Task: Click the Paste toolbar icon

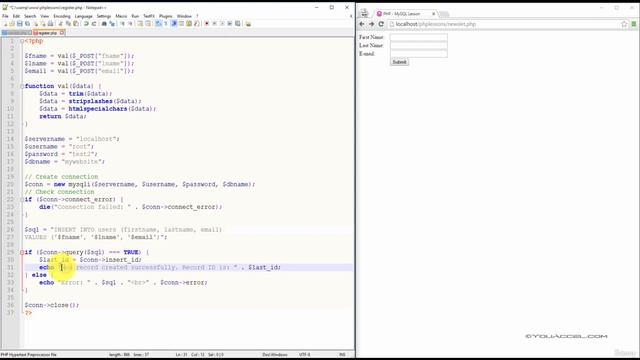Action: (x=76, y=24)
